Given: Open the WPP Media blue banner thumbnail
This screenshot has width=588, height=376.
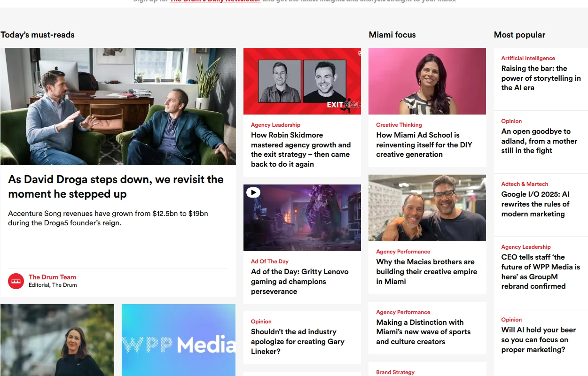Looking at the screenshot, I should (x=179, y=340).
